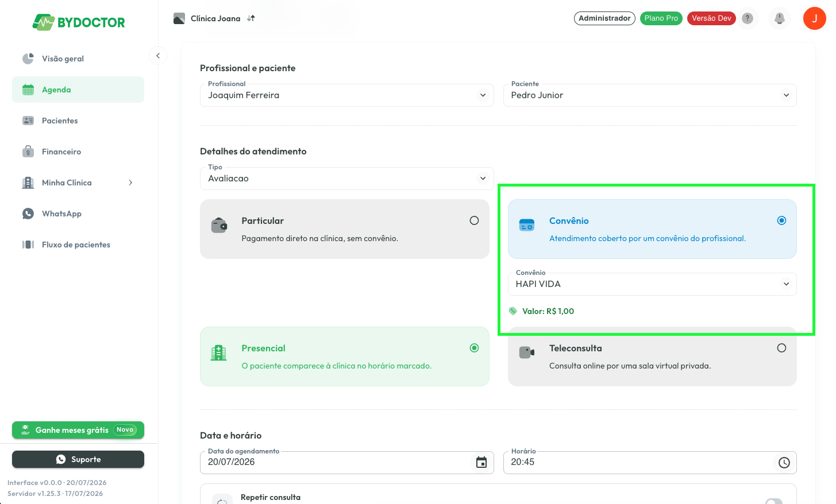Click the Plano Pro badge

(661, 18)
